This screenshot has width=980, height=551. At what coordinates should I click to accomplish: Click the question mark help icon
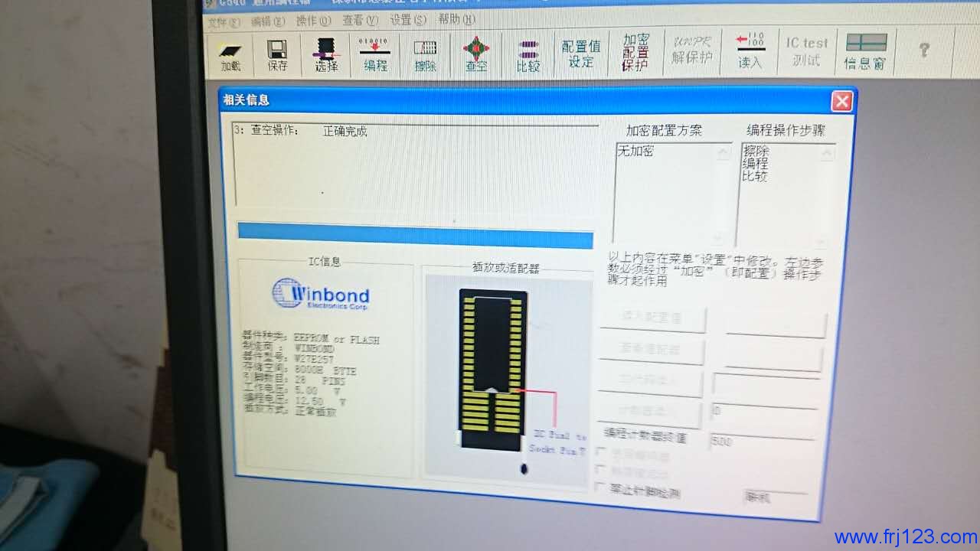point(923,51)
